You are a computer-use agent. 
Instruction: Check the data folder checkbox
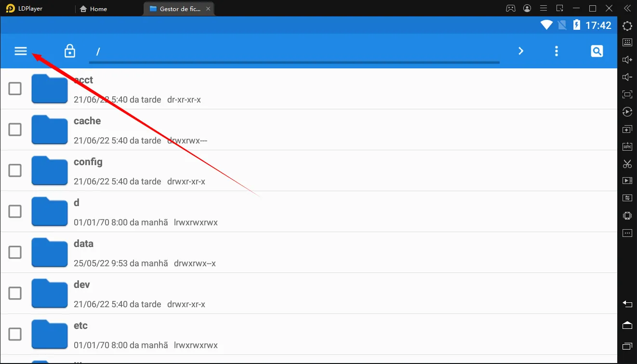(14, 252)
